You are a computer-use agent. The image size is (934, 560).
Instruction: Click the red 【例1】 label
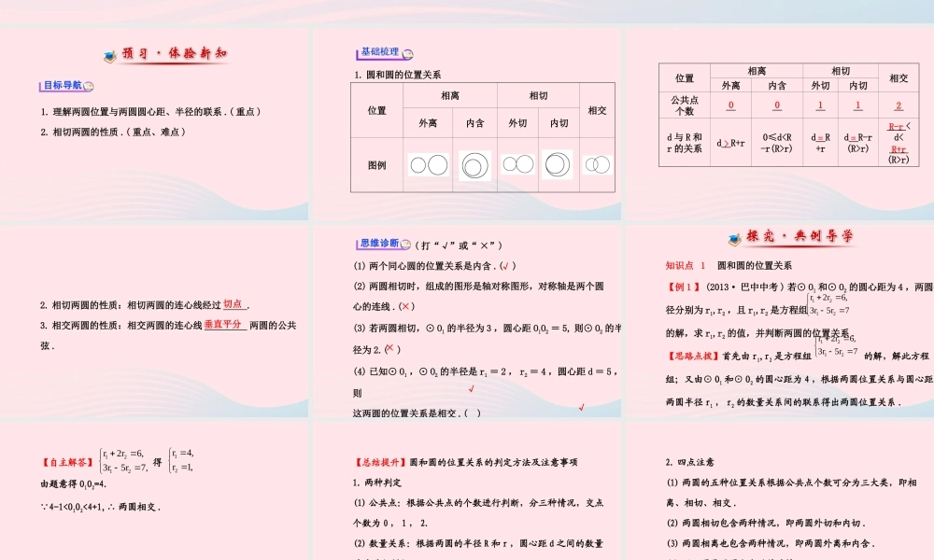click(684, 287)
